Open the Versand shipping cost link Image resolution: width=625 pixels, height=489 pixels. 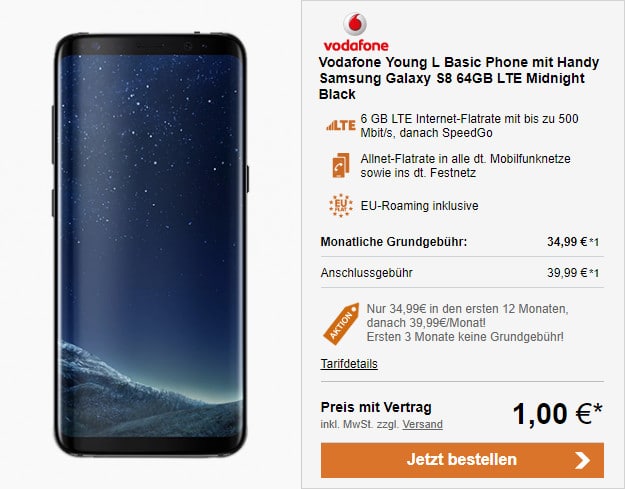pos(423,424)
